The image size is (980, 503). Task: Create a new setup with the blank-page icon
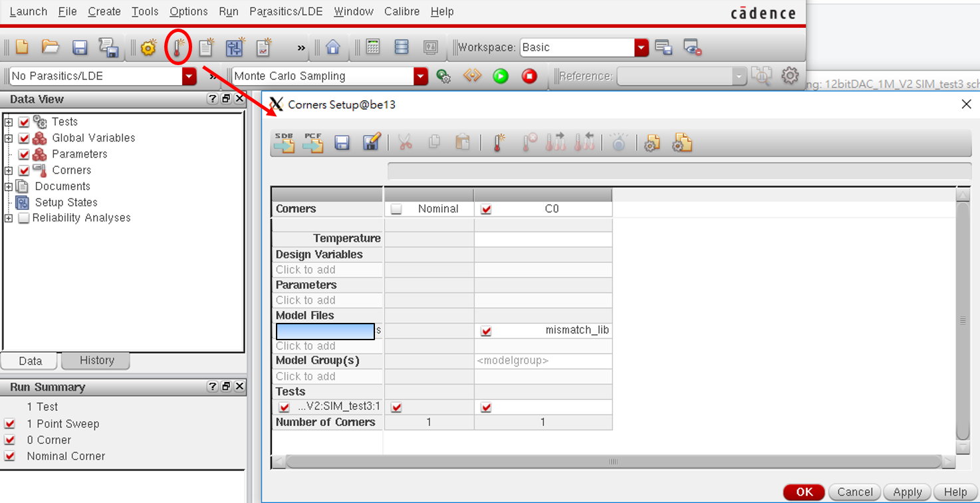(22, 47)
